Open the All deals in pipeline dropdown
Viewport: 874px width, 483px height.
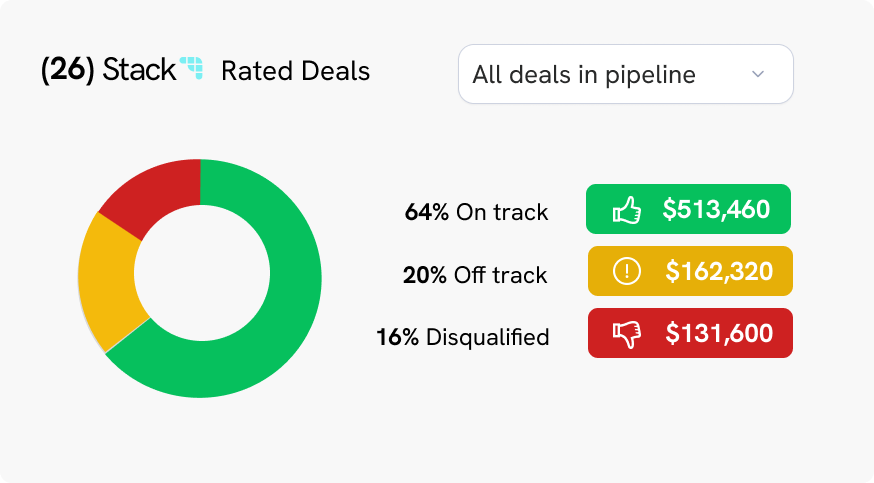(625, 74)
